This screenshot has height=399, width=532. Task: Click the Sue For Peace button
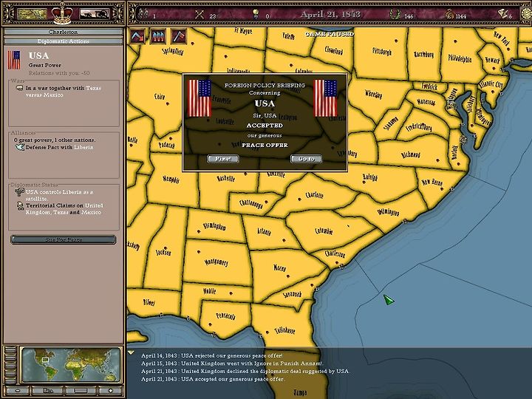(63, 239)
